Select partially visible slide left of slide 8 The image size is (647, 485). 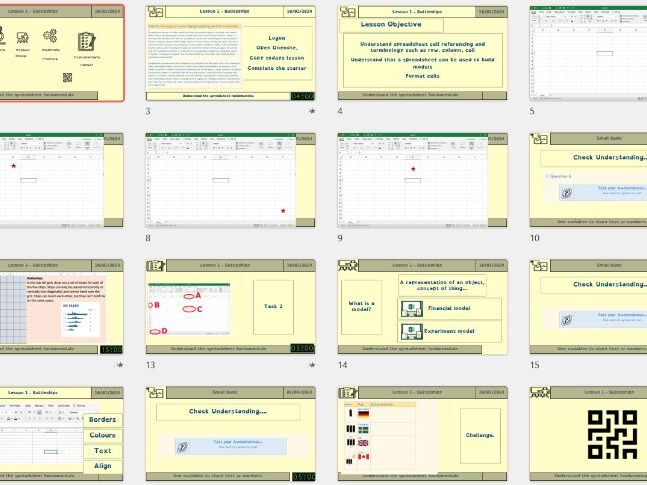coord(61,180)
